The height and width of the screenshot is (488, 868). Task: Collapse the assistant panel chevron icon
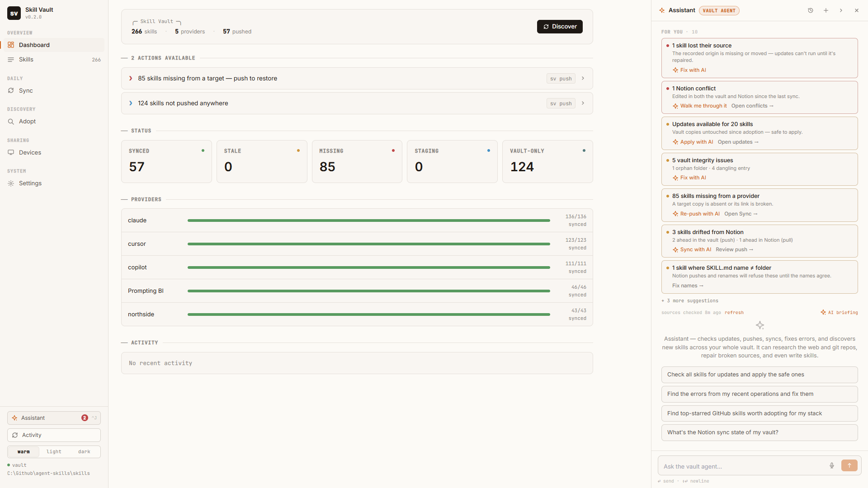[841, 10]
